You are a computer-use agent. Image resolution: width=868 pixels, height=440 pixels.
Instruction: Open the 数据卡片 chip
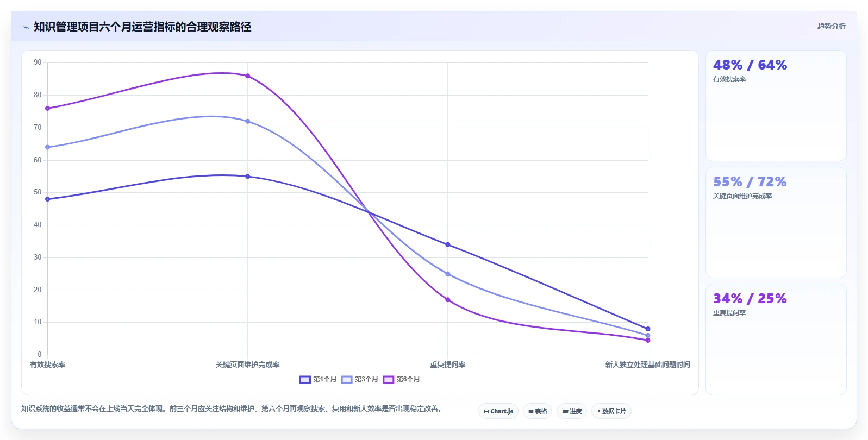pyautogui.click(x=611, y=411)
